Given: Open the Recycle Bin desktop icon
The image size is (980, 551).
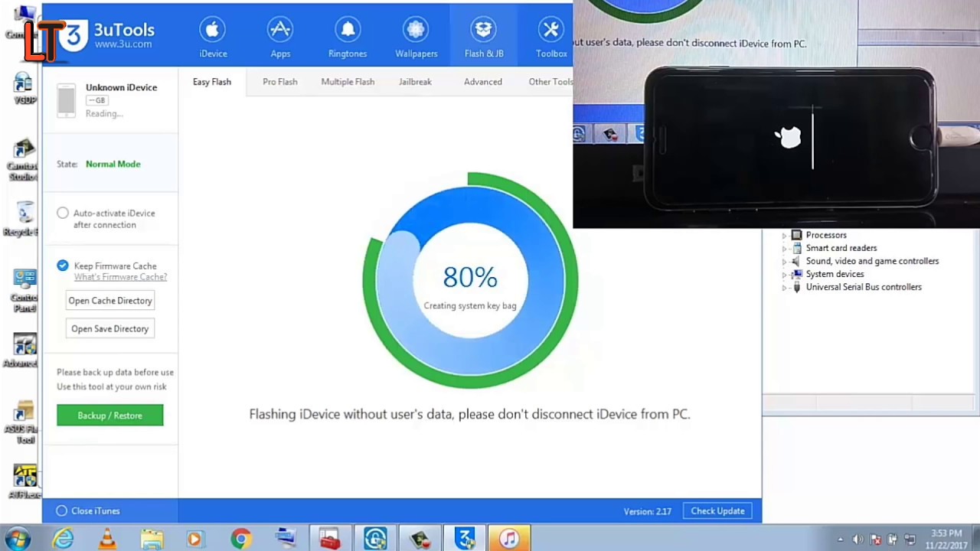Looking at the screenshot, I should point(23,219).
